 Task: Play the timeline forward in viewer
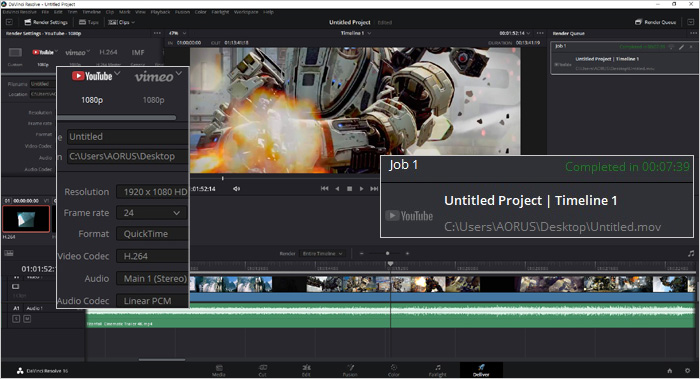[x=362, y=189]
